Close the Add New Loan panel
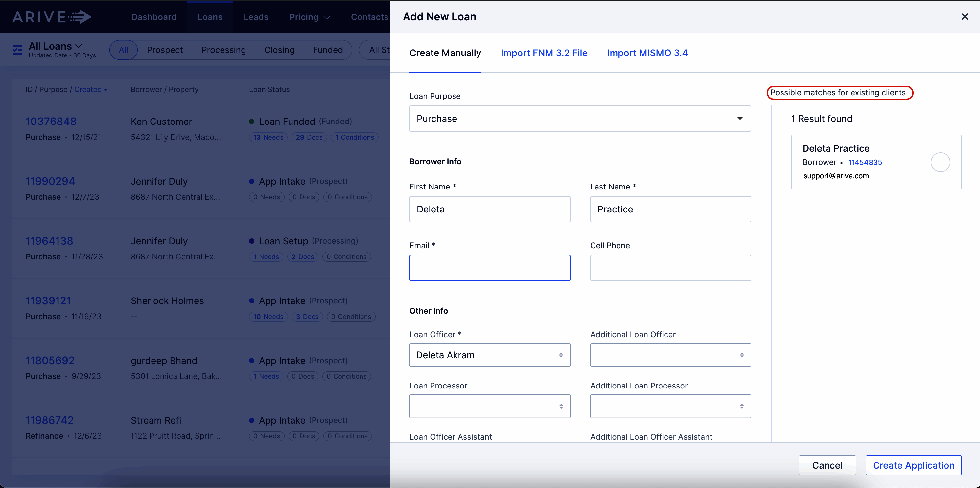 pos(965,17)
